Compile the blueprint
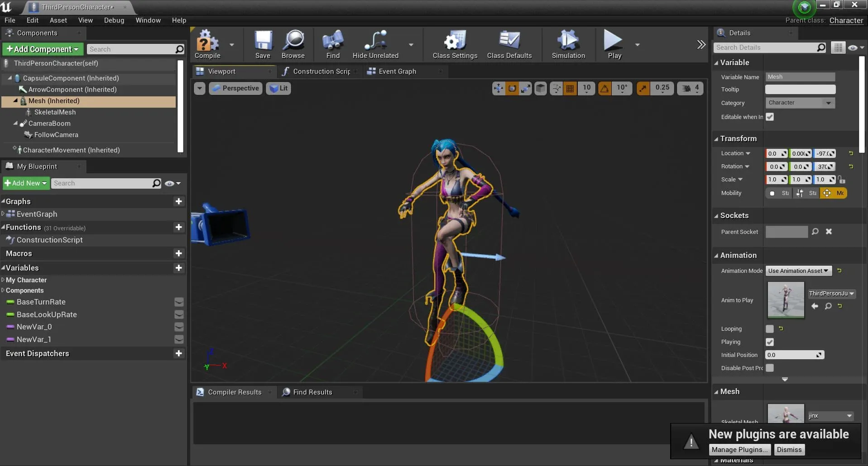The image size is (868, 466). pos(207,44)
